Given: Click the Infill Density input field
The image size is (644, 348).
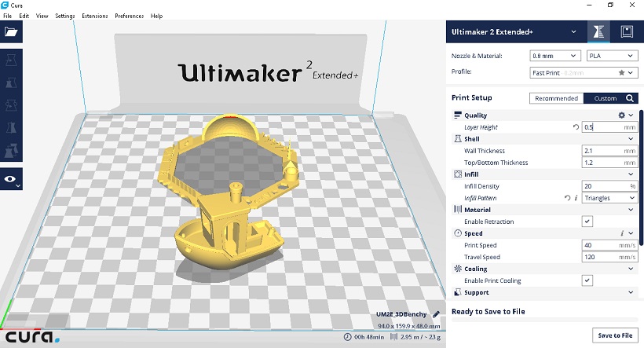Looking at the screenshot, I should pos(609,186).
